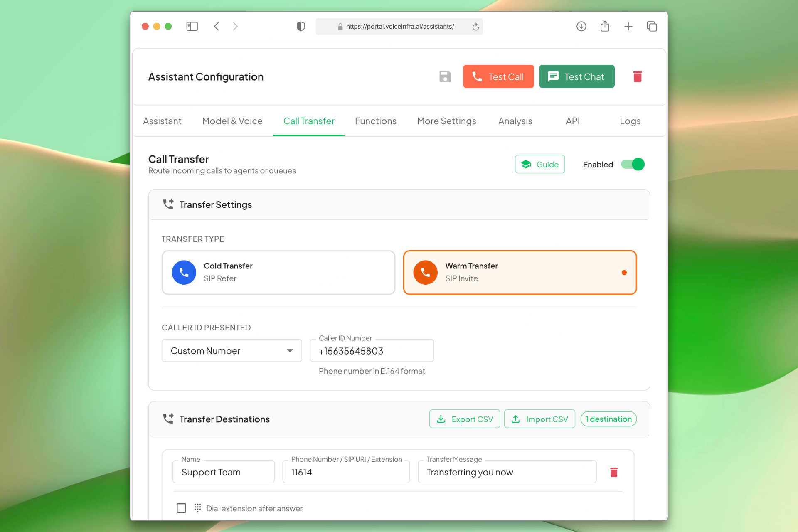
Task: Launch the Test Chat button
Action: click(x=577, y=76)
